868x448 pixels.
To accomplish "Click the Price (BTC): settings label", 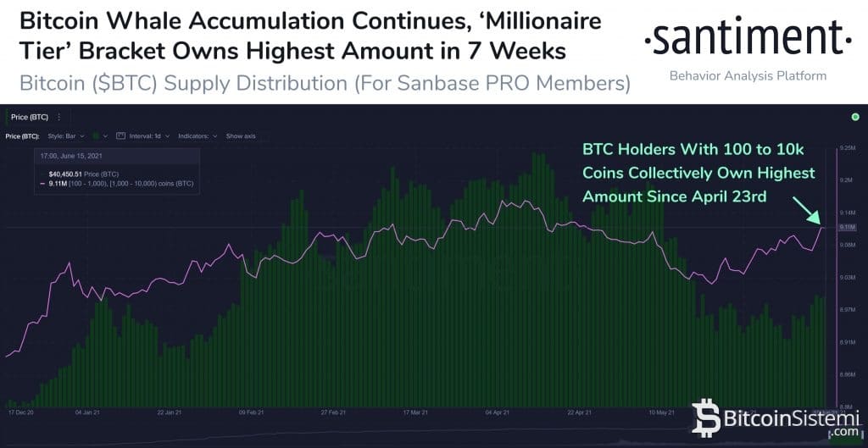I will point(23,136).
